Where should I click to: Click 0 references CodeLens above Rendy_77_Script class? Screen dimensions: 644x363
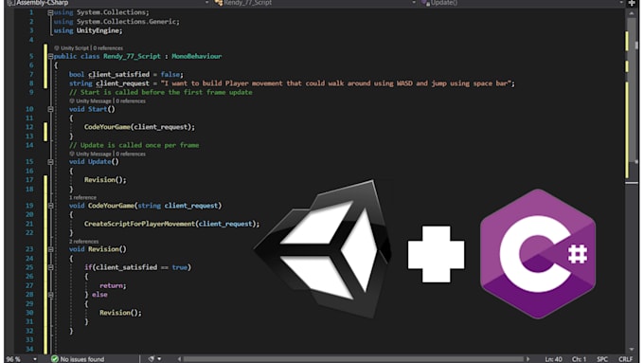(x=108, y=48)
